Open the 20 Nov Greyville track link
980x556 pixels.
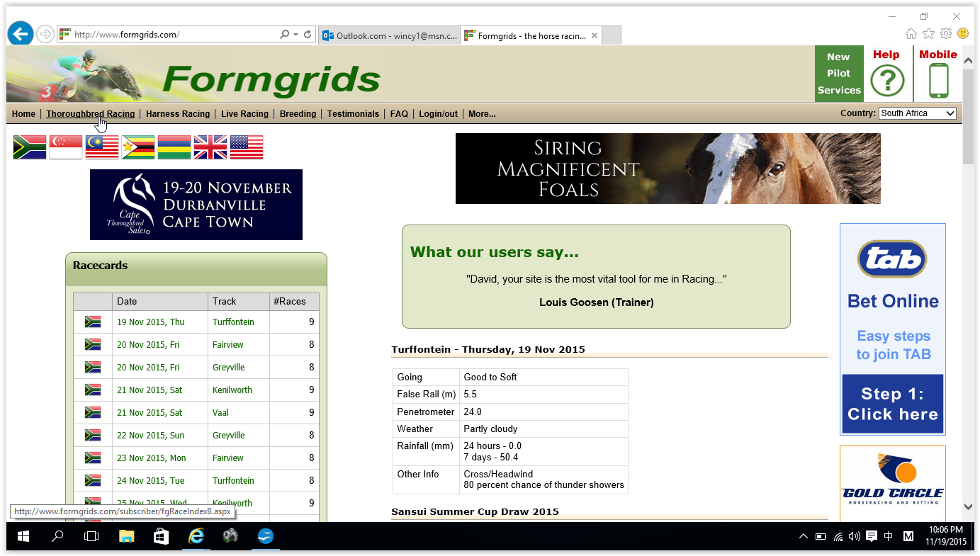(x=228, y=367)
